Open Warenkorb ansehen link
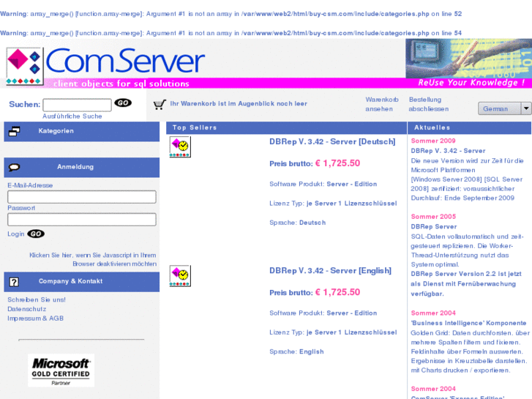This screenshot has width=532, height=399. tap(382, 104)
